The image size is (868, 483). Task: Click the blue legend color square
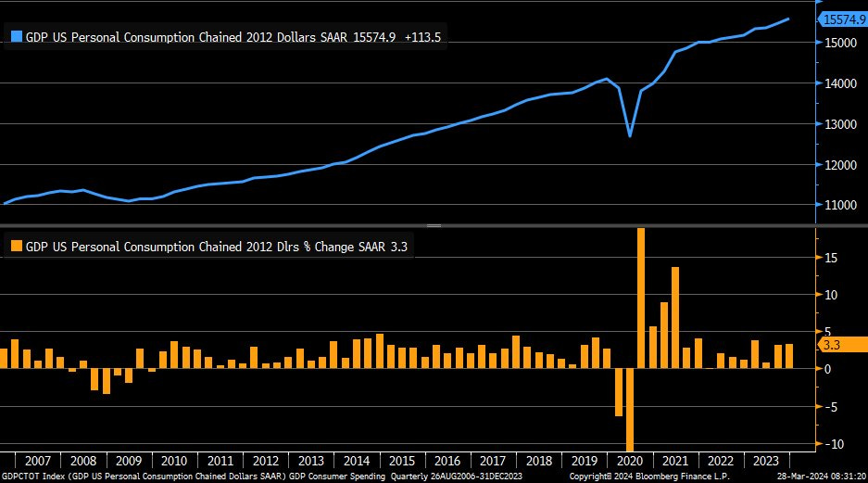click(x=16, y=37)
